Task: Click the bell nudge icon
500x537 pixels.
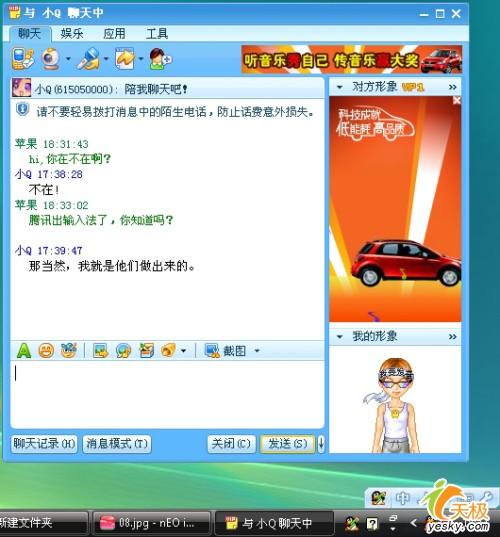Action: pyautogui.click(x=168, y=350)
